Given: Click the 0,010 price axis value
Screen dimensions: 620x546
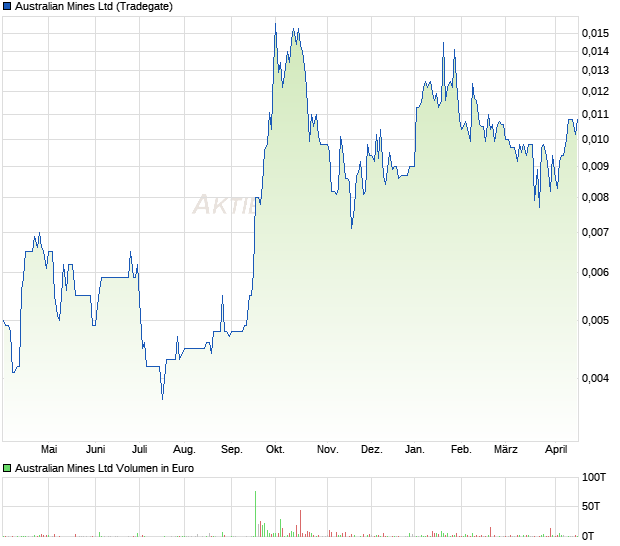Looking at the screenshot, I should pos(595,140).
